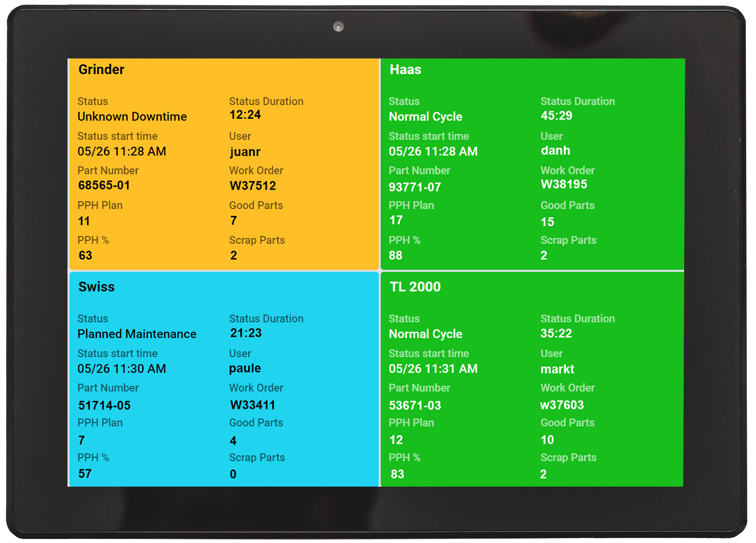Image resolution: width=756 pixels, height=543 pixels.
Task: Open work order W37512
Action: tap(252, 186)
